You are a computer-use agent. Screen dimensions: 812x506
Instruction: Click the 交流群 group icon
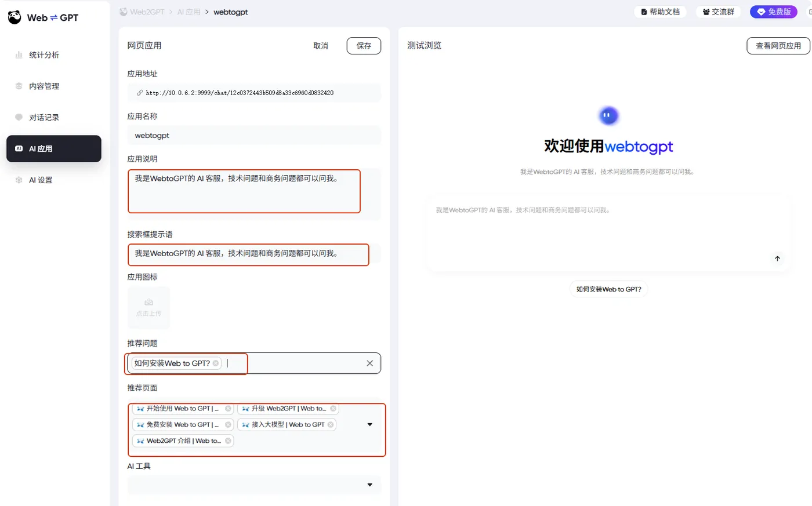[706, 12]
